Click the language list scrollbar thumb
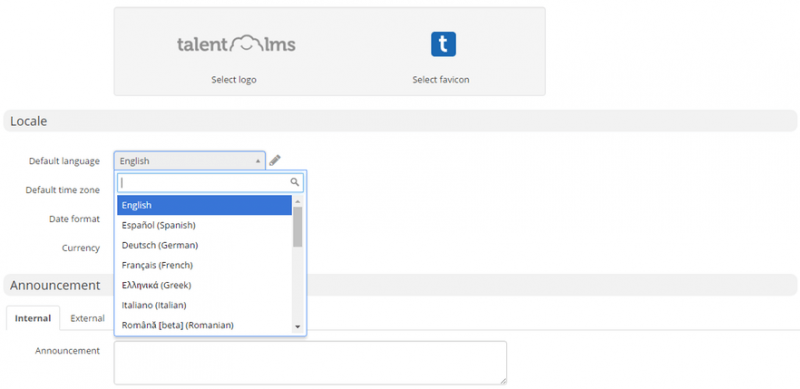800x389 pixels. [x=298, y=227]
